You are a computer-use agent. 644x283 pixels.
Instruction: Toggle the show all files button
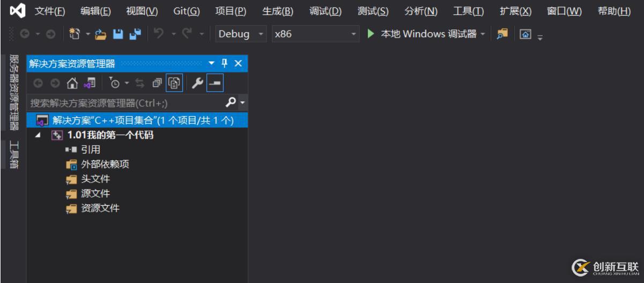175,83
